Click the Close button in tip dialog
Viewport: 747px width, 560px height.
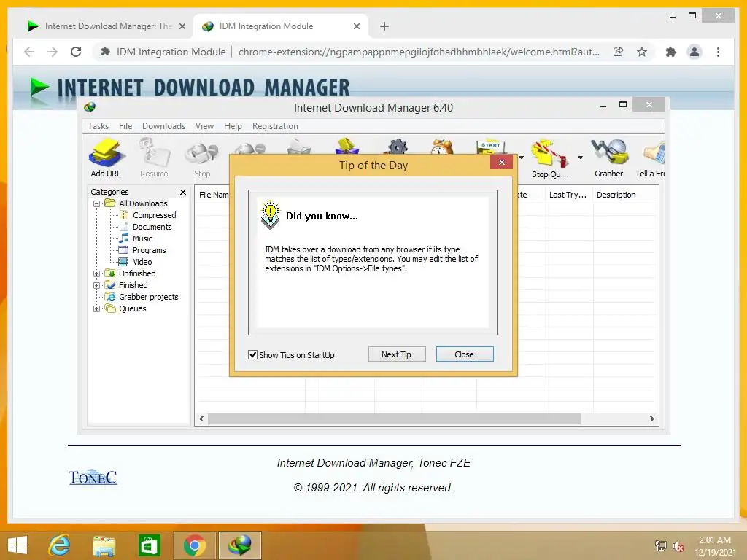tap(464, 354)
